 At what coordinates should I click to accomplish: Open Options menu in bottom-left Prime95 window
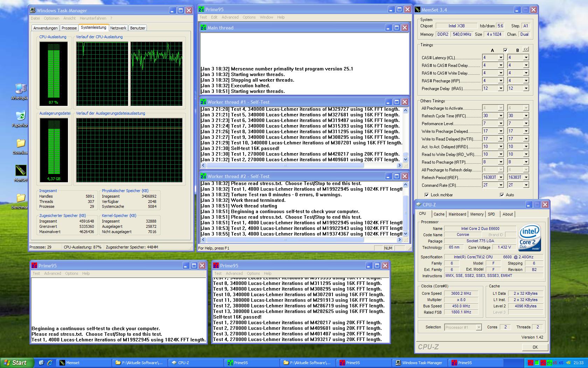[x=71, y=273]
